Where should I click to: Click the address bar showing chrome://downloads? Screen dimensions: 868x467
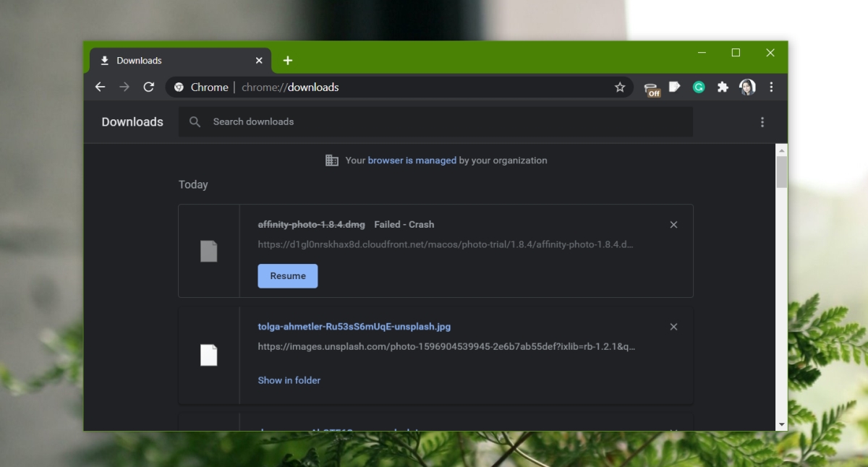point(400,87)
